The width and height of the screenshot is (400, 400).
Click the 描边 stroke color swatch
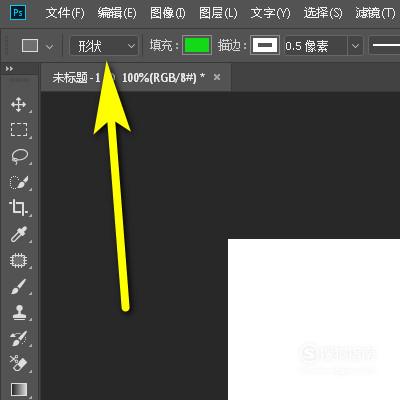coord(265,45)
